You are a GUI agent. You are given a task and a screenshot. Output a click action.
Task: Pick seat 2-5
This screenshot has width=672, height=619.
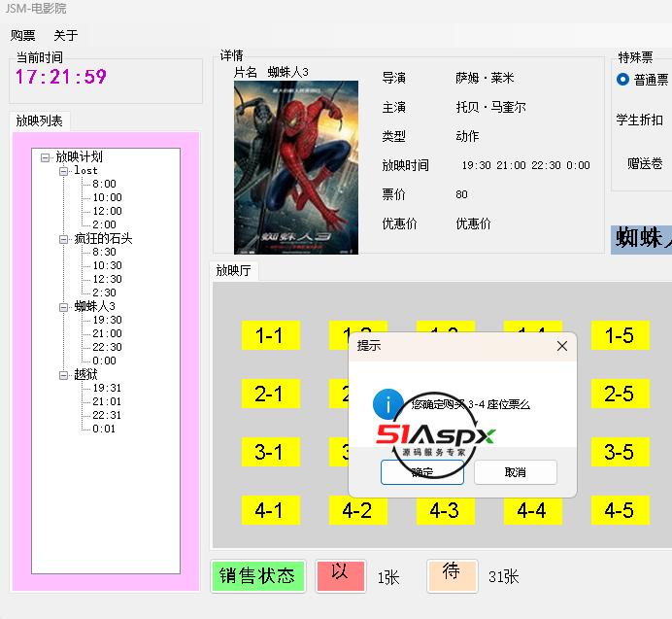tap(621, 394)
